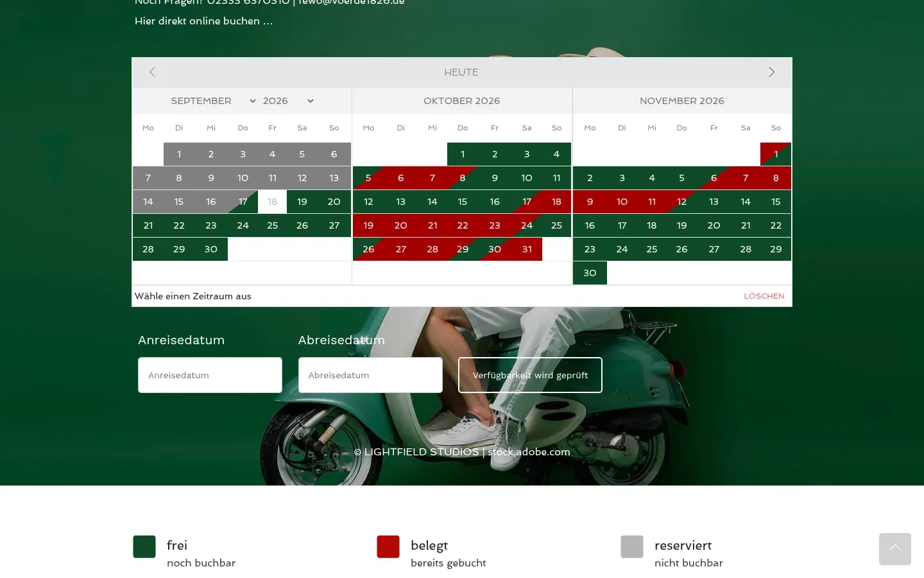Image resolution: width=924 pixels, height=578 pixels.
Task: Select September 21 in the calendar
Action: click(148, 225)
